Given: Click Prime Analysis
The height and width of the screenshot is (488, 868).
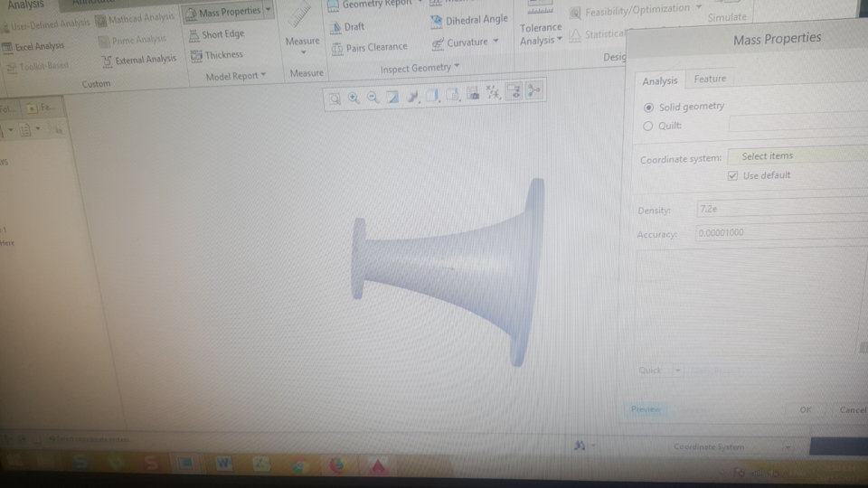Looking at the screenshot, I should tap(132, 40).
